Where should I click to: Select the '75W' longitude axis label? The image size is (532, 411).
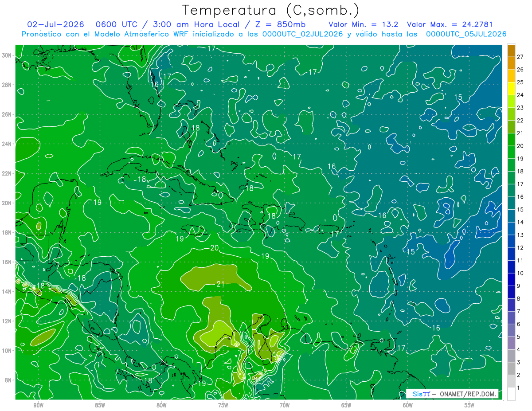[223, 405]
